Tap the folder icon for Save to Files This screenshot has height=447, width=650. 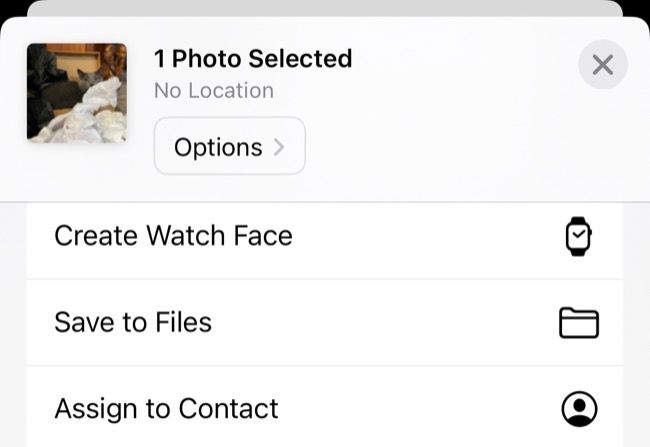(x=578, y=323)
